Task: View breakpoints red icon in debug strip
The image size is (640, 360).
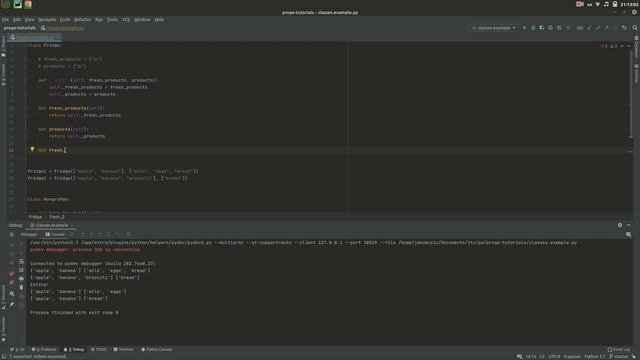Action: pos(12,273)
